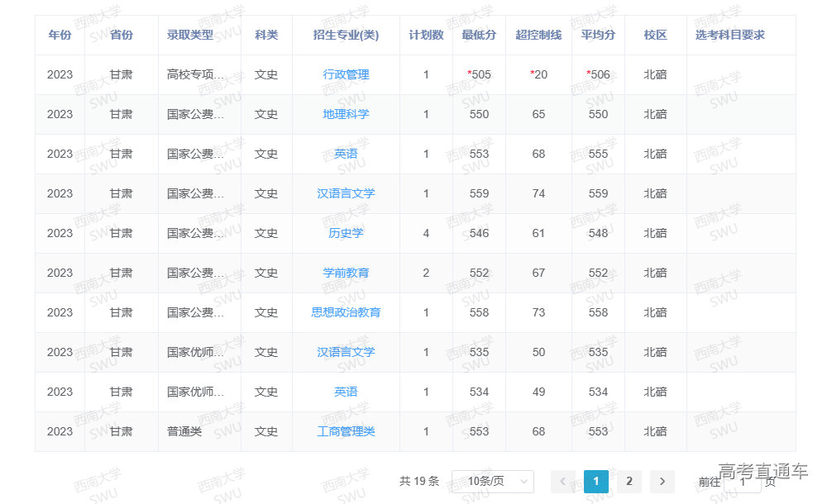This screenshot has height=504, width=832.
Task: Click the 最低分 column header
Action: pyautogui.click(x=479, y=35)
